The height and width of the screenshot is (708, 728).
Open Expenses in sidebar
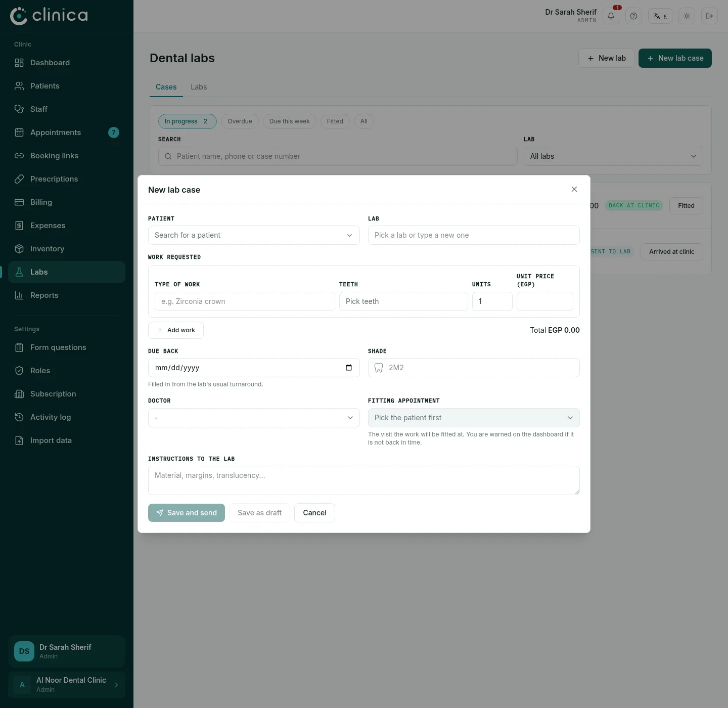point(67,226)
